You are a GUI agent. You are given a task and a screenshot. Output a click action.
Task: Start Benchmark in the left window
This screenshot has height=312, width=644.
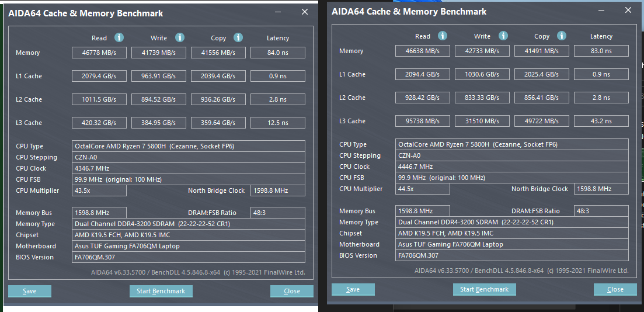click(x=161, y=291)
